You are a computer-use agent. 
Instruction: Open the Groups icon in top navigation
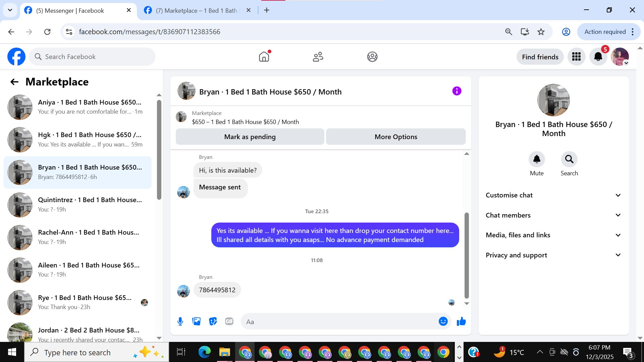click(x=372, y=57)
